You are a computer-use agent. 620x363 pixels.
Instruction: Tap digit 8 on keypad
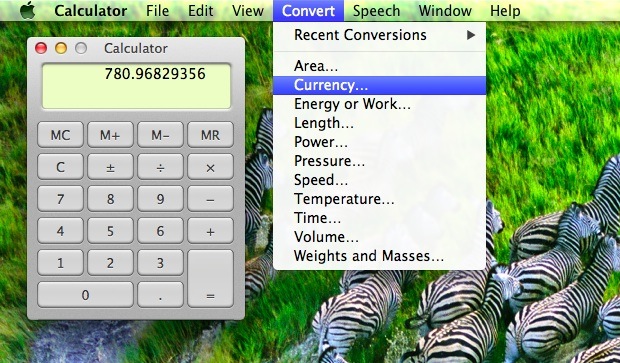pos(110,199)
